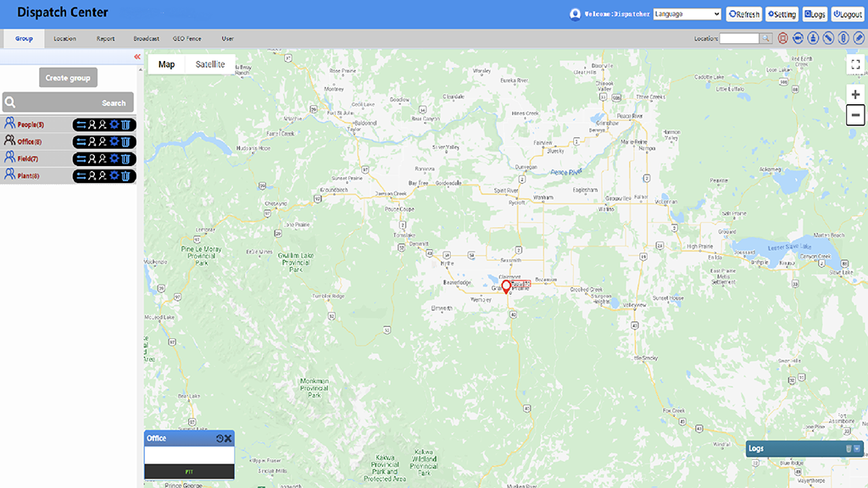This screenshot has width=868, height=488.
Task: Click the swap arrows icon in Field row
Action: tap(81, 158)
